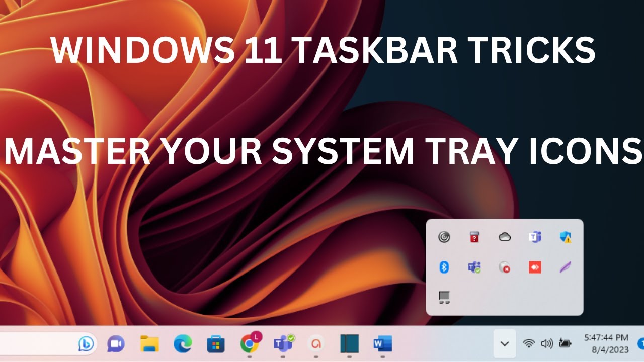The width and height of the screenshot is (644, 362).
Task: Click the Bing chat icon in search box
Action: (x=86, y=344)
